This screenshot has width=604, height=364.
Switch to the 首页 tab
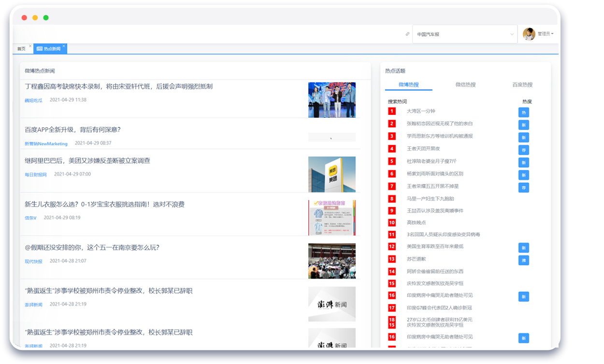pos(21,49)
